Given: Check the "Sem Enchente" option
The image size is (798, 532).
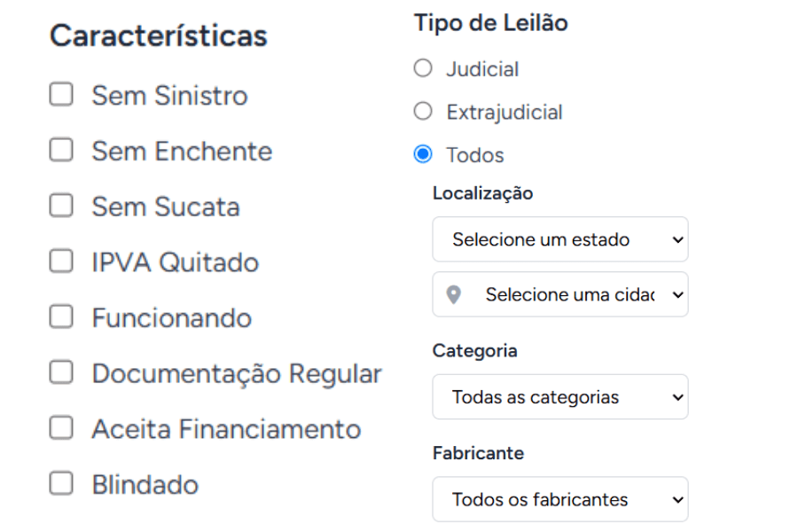Looking at the screenshot, I should (60, 150).
